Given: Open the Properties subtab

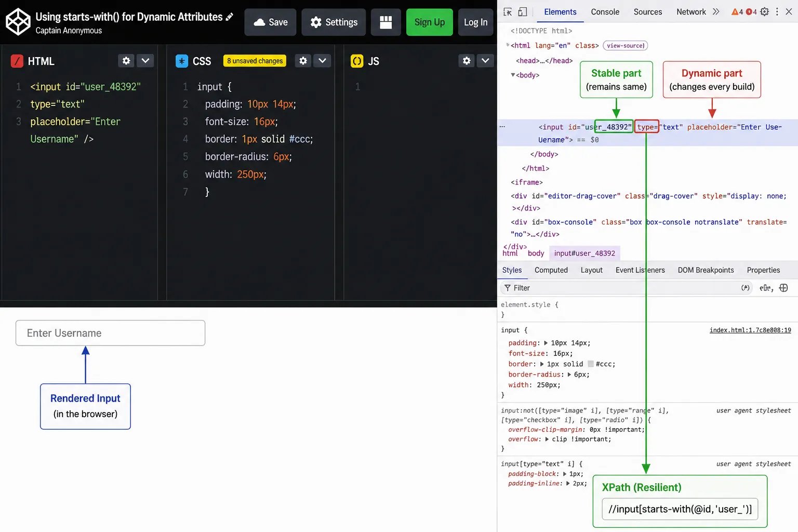Looking at the screenshot, I should tap(763, 270).
